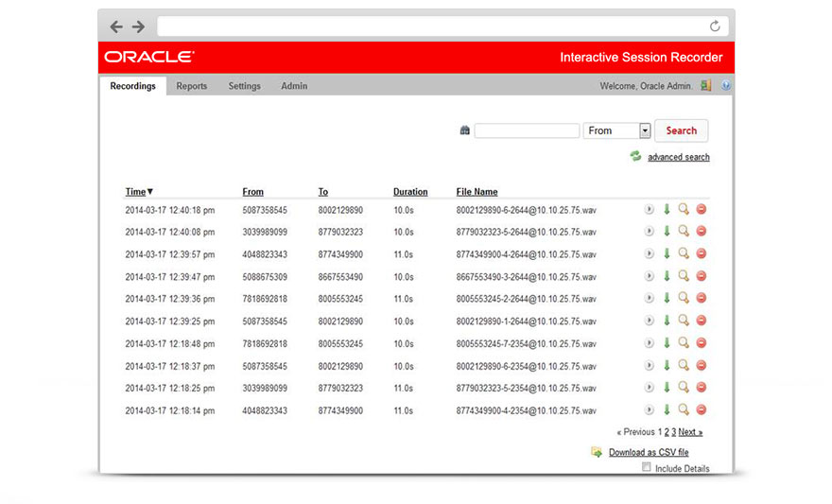This screenshot has height=504, width=832.
Task: Delete the 12:18:37 pm recording
Action: point(702,366)
